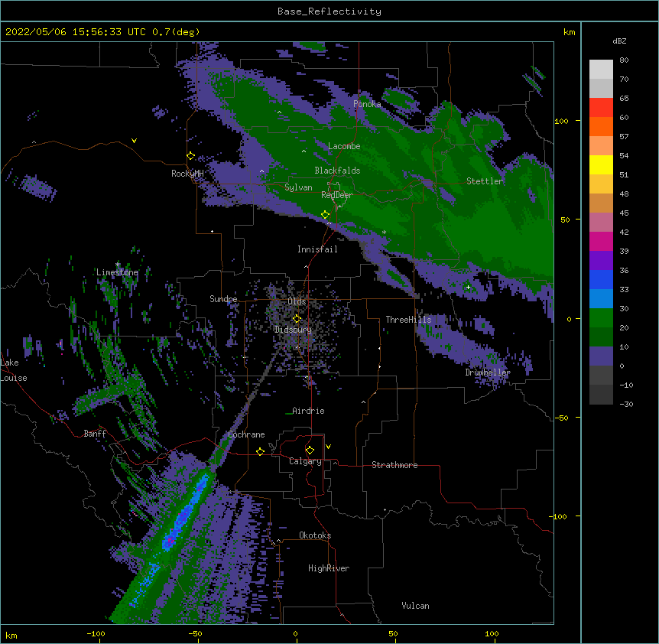The width and height of the screenshot is (659, 644).
Task: Click the 0 tick on horizontal axis
Action: 295,633
